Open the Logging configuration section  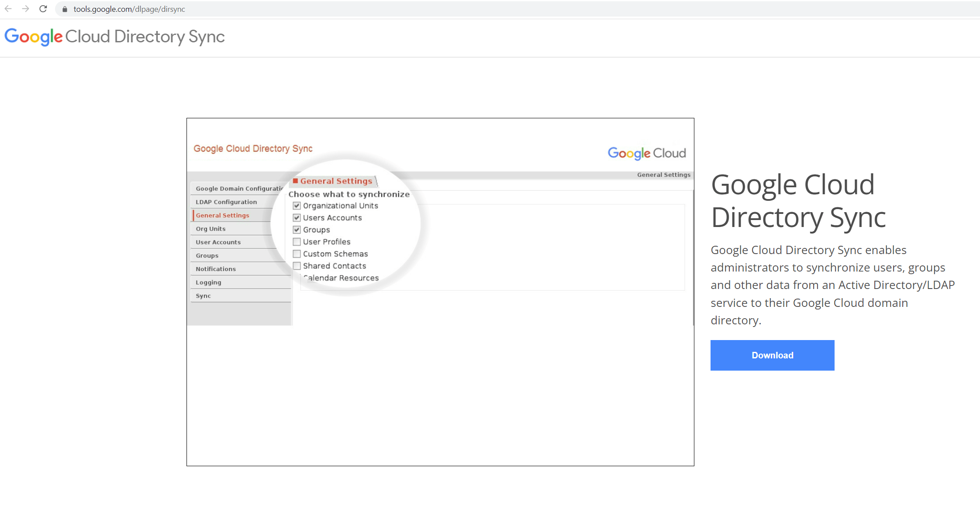(x=208, y=282)
